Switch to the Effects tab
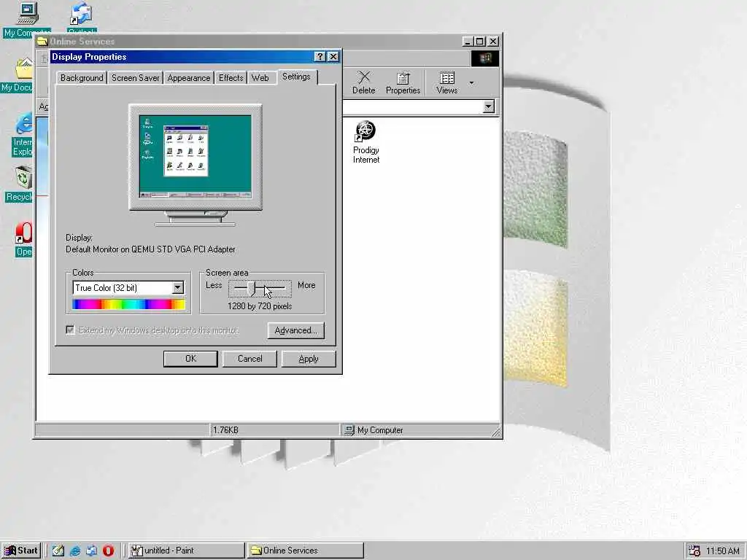 pyautogui.click(x=231, y=78)
